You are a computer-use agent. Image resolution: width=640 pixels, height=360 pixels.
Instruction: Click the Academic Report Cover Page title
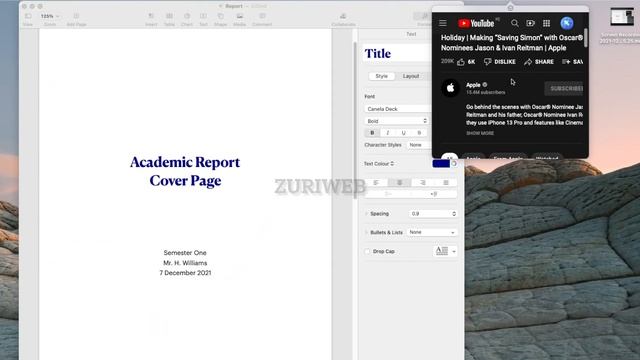[185, 171]
